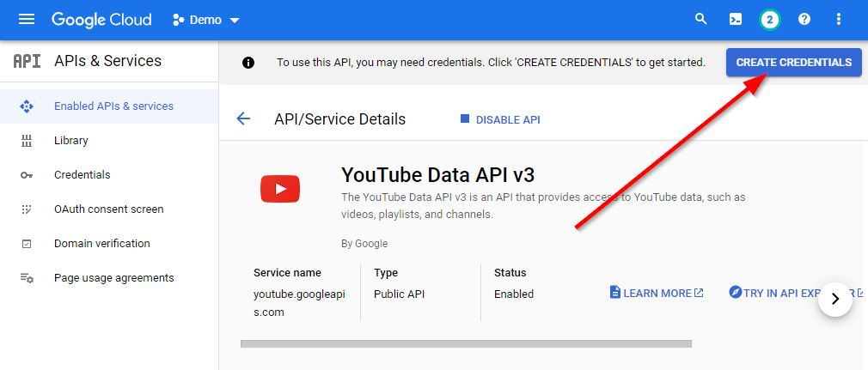Click the YouTube logo icon
The image size is (868, 370).
tap(280, 189)
